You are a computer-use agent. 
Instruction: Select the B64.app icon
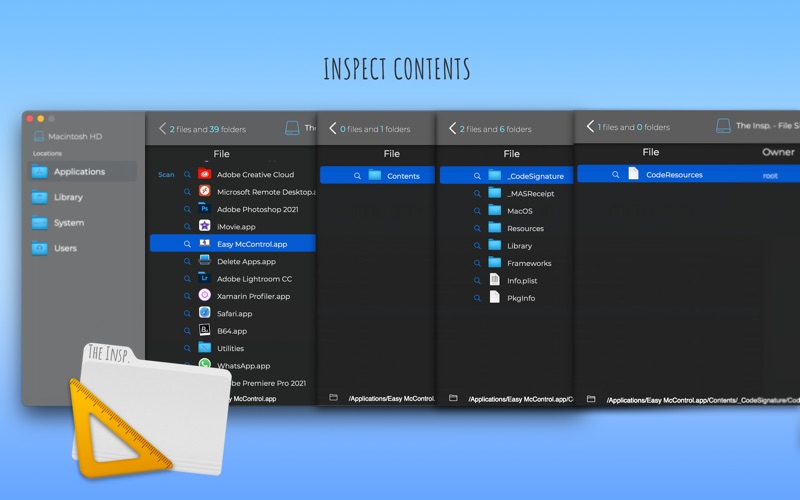pos(205,330)
